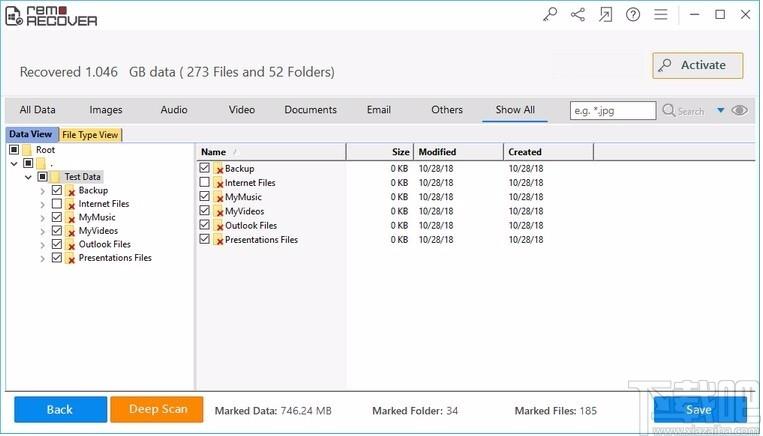The width and height of the screenshot is (763, 436).
Task: Open the search options dropdown arrow
Action: click(719, 111)
